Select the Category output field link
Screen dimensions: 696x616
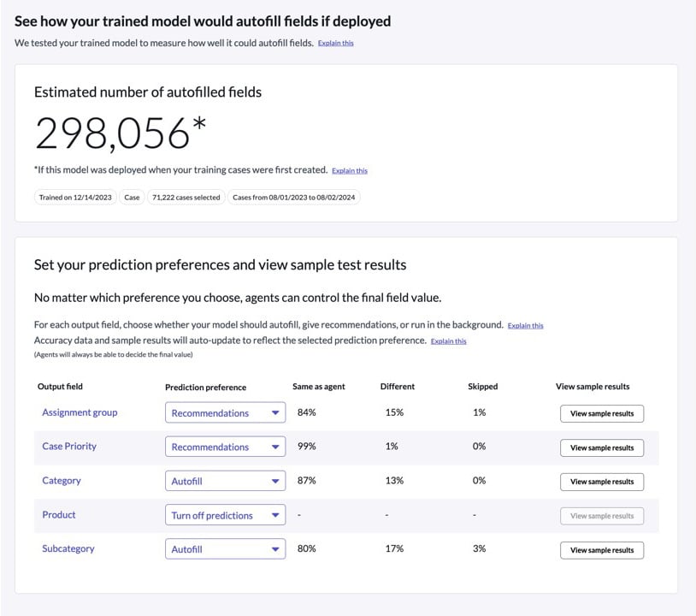[62, 481]
